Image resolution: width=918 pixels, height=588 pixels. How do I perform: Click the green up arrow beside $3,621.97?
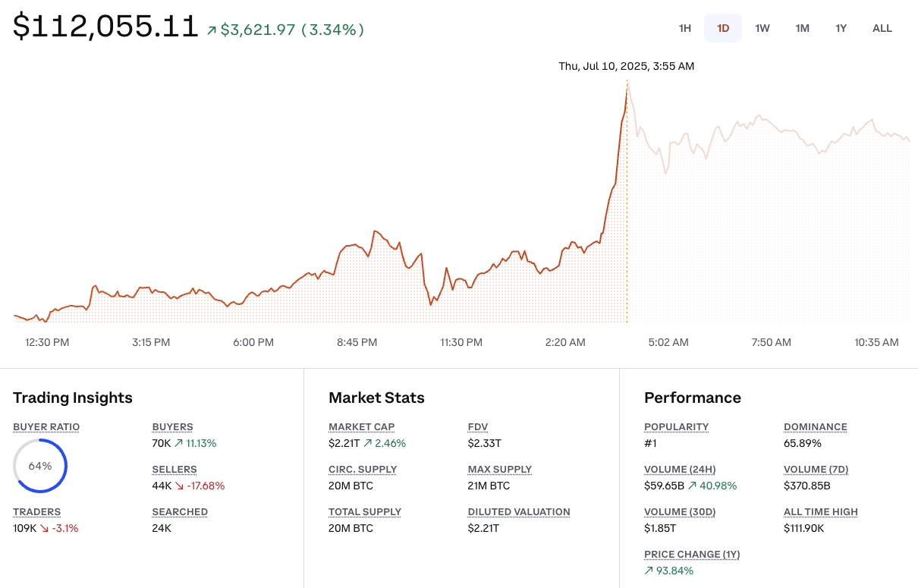[212, 30]
